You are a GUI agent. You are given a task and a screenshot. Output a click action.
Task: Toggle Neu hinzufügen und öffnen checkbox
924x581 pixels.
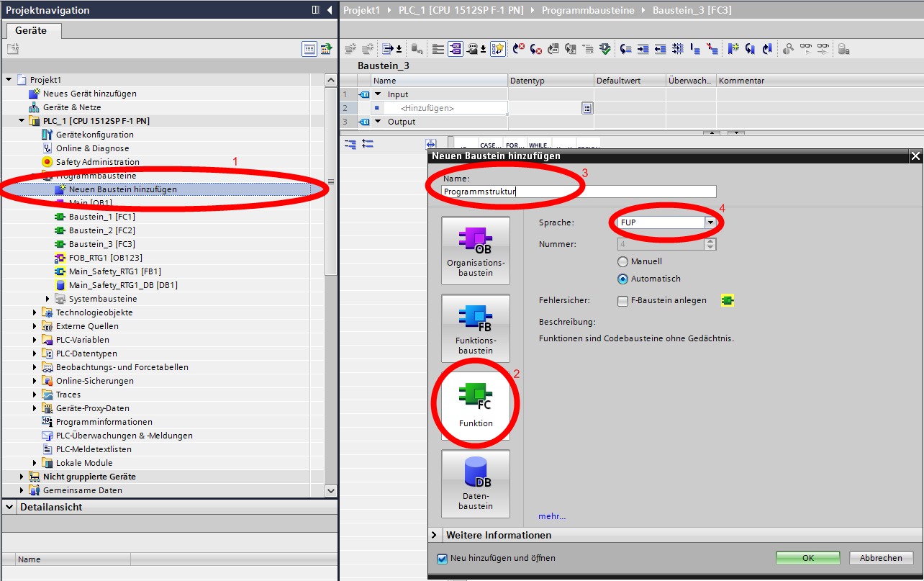click(442, 559)
